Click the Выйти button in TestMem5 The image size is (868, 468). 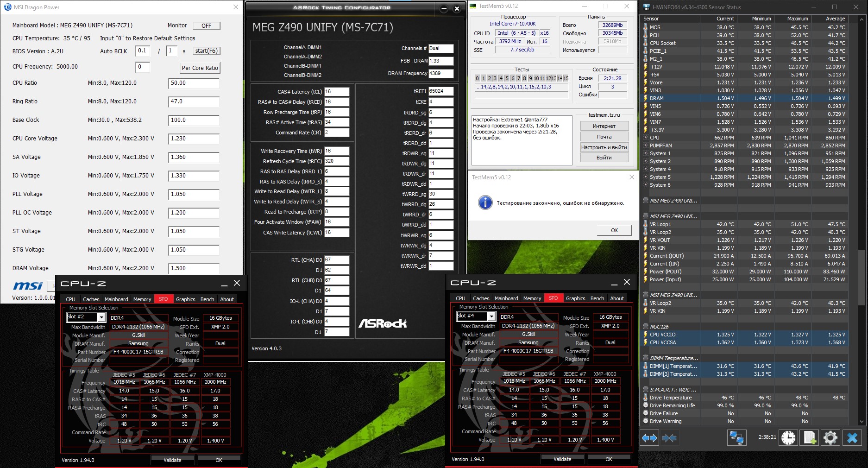coord(604,158)
